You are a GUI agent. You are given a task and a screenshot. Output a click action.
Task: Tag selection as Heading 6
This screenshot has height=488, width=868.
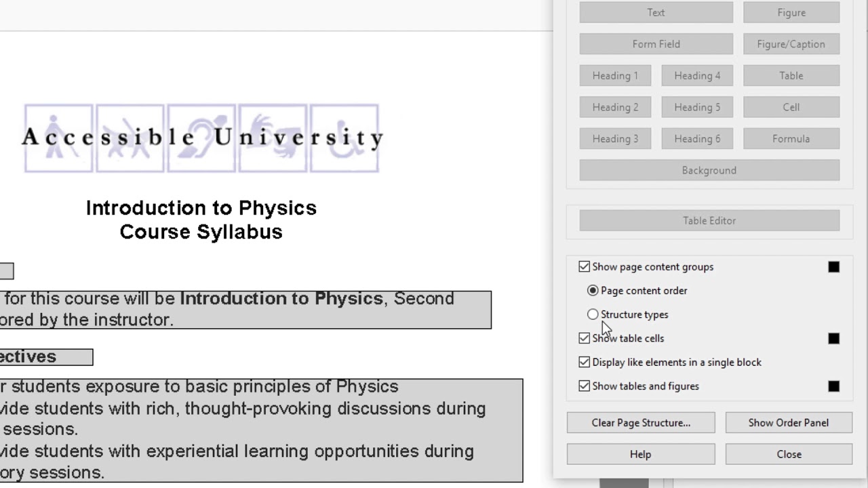(x=697, y=138)
